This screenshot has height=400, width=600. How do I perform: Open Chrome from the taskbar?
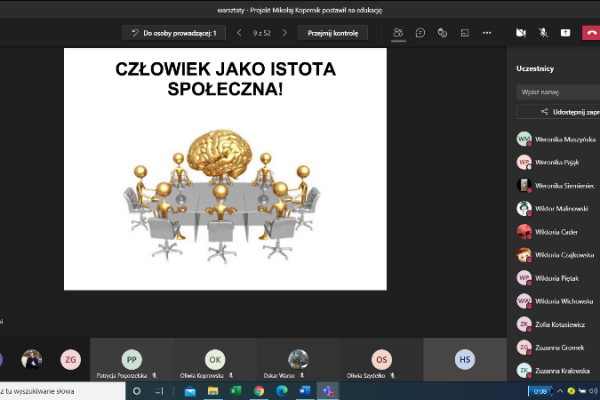click(x=258, y=391)
